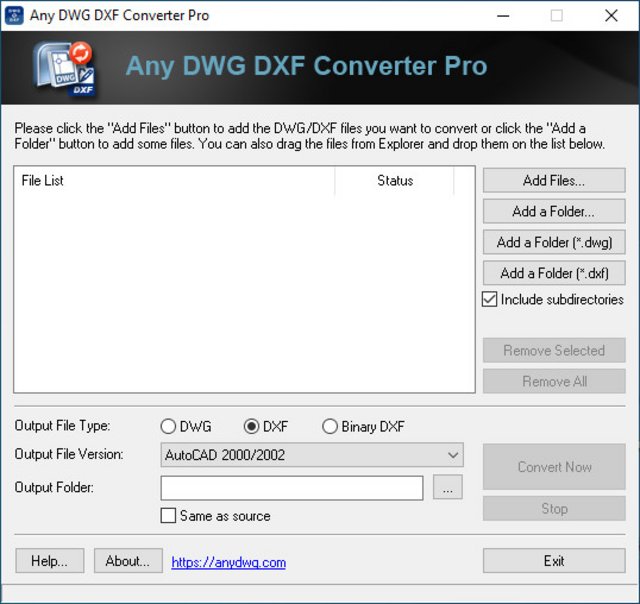Screen dimensions: 640x604
Task: Open the https://anydwg.com link
Action: point(229,562)
